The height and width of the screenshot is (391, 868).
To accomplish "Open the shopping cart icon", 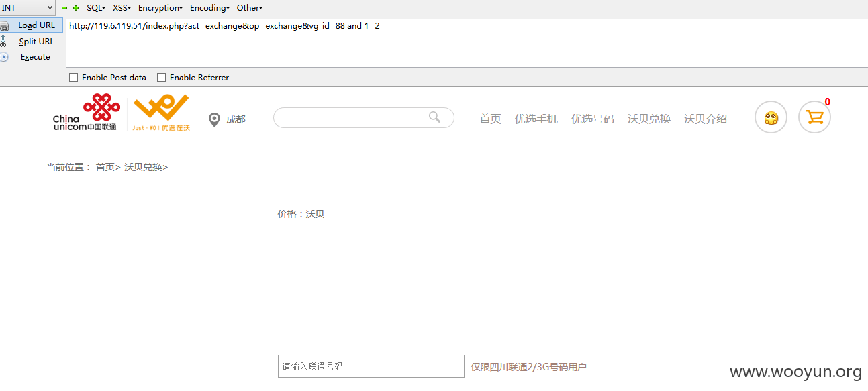I will (814, 117).
